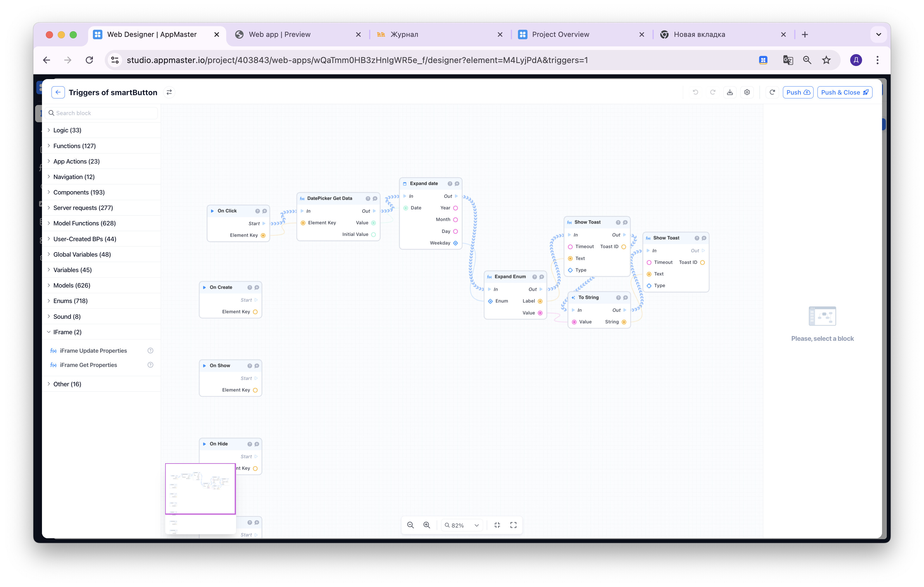Click the Element Key pin on On Create
Screen dimensions: 924x587
tap(255, 312)
